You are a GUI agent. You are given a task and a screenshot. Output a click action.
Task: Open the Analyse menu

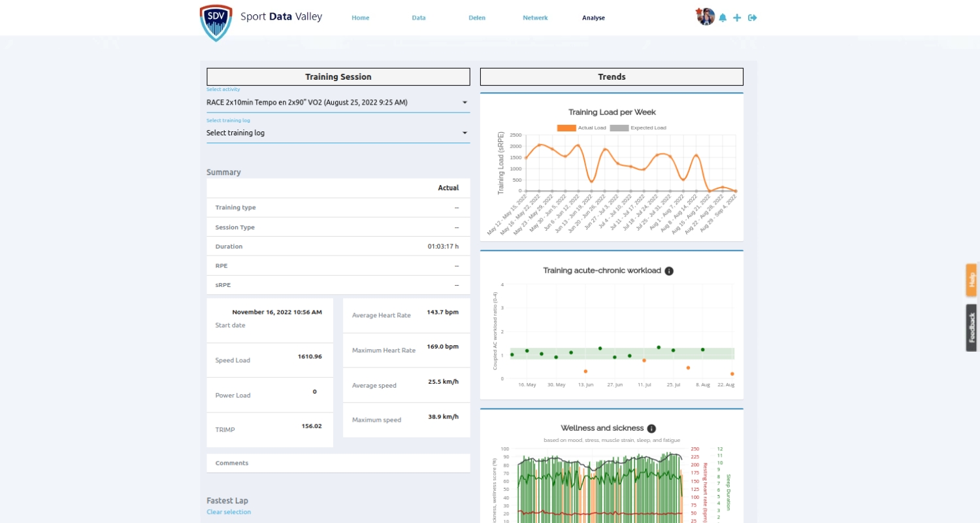click(x=593, y=18)
